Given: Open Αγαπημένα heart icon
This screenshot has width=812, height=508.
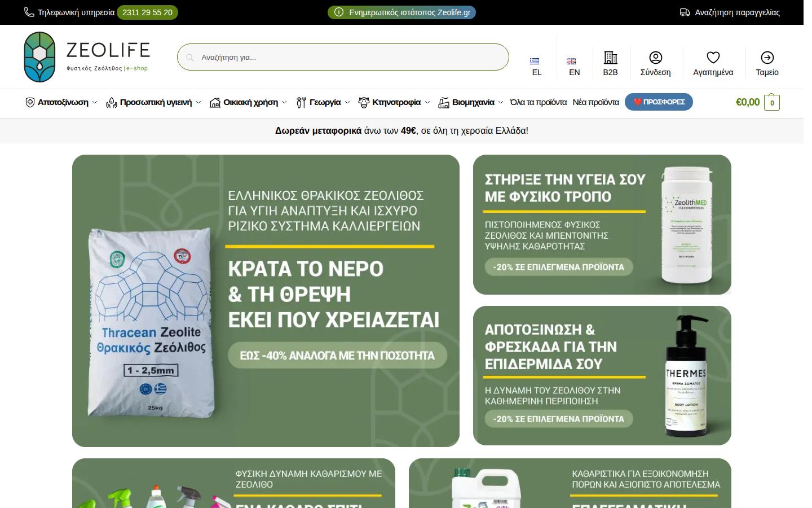Looking at the screenshot, I should click(713, 58).
